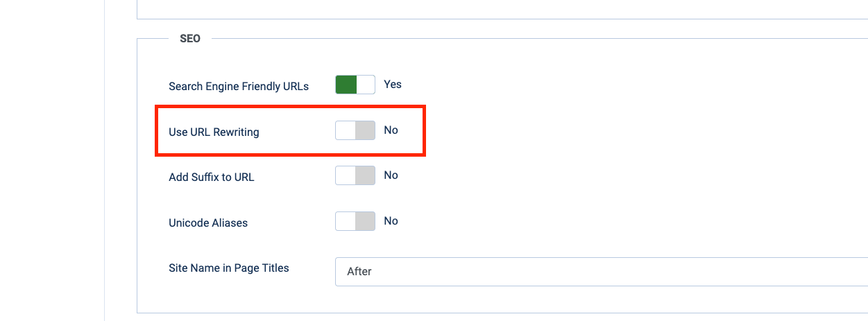Click gray half of Add Suffix switch
Image resolution: width=868 pixels, height=321 pixels.
tap(365, 176)
